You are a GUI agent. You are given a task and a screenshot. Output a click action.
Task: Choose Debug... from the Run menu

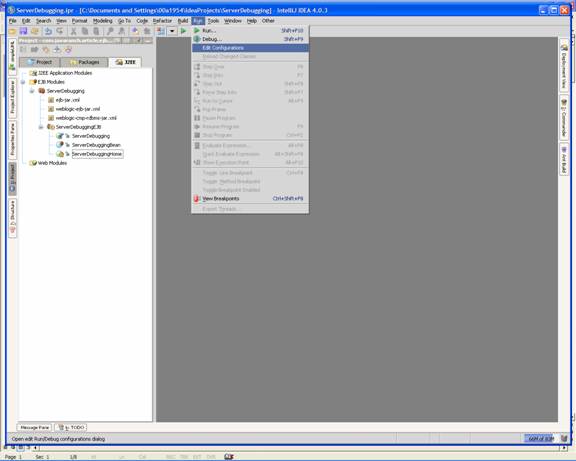click(x=250, y=39)
